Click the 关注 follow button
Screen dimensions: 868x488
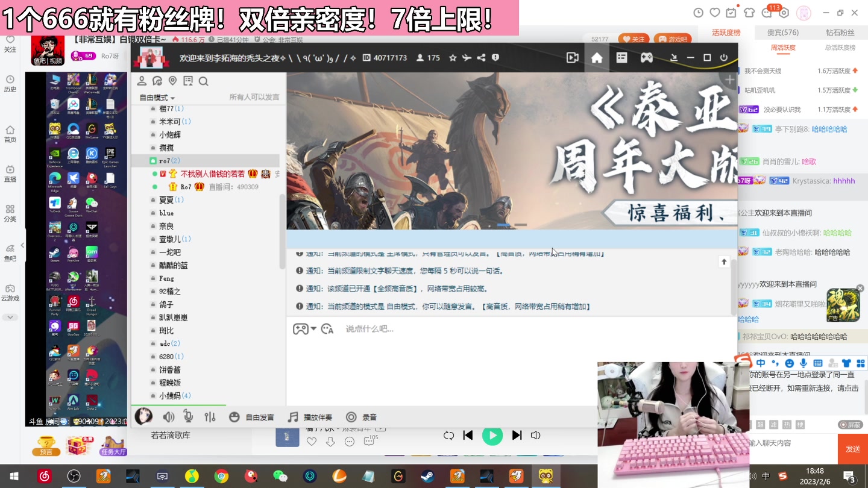pos(634,39)
